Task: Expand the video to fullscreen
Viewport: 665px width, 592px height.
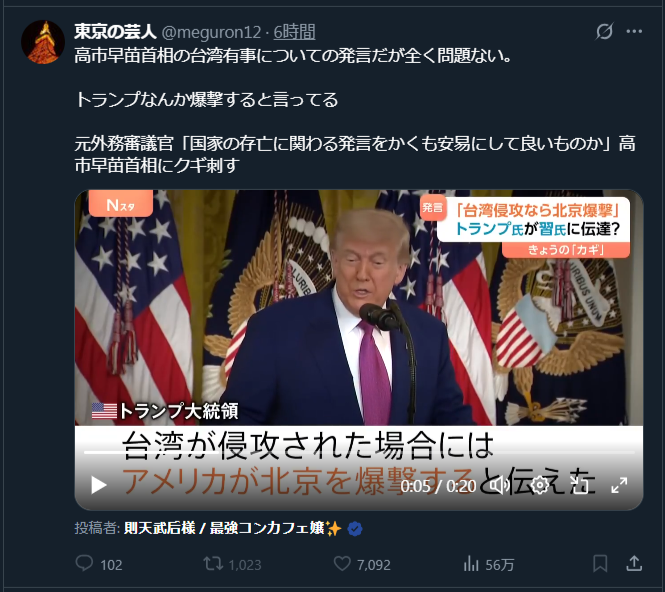Action: coord(619,485)
